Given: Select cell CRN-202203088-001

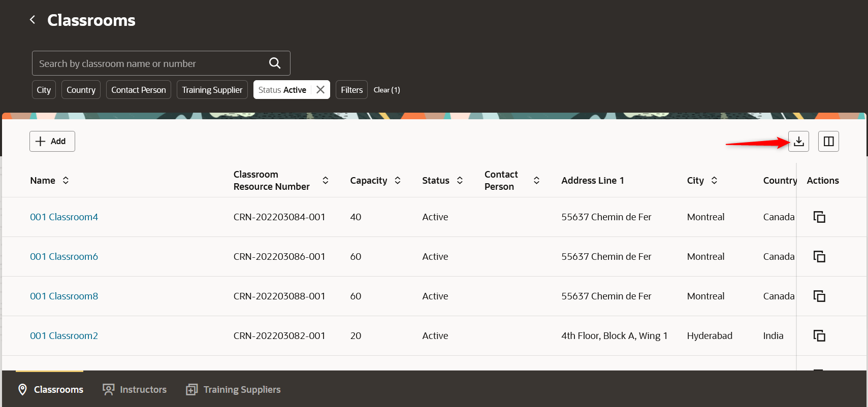Looking at the screenshot, I should click(279, 296).
